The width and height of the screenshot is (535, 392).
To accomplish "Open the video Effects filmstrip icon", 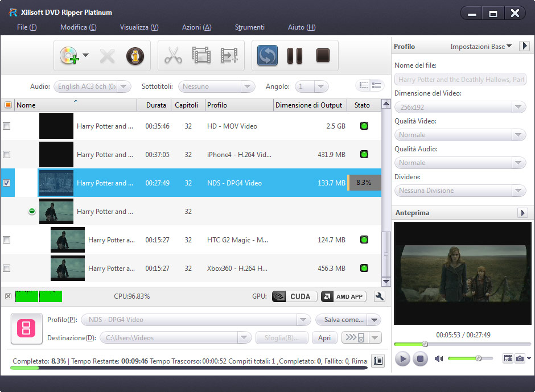I will (x=201, y=55).
